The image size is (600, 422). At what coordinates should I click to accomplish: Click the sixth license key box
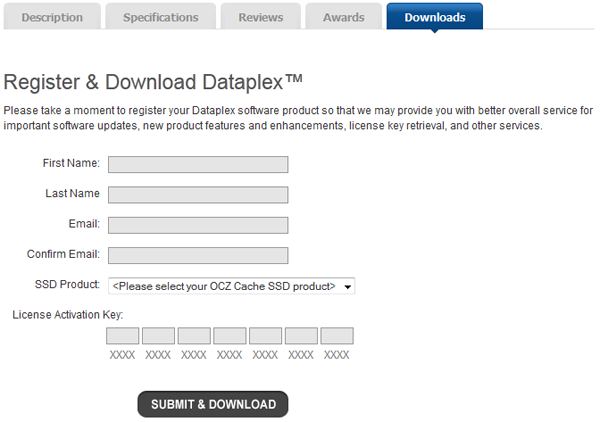pos(301,336)
